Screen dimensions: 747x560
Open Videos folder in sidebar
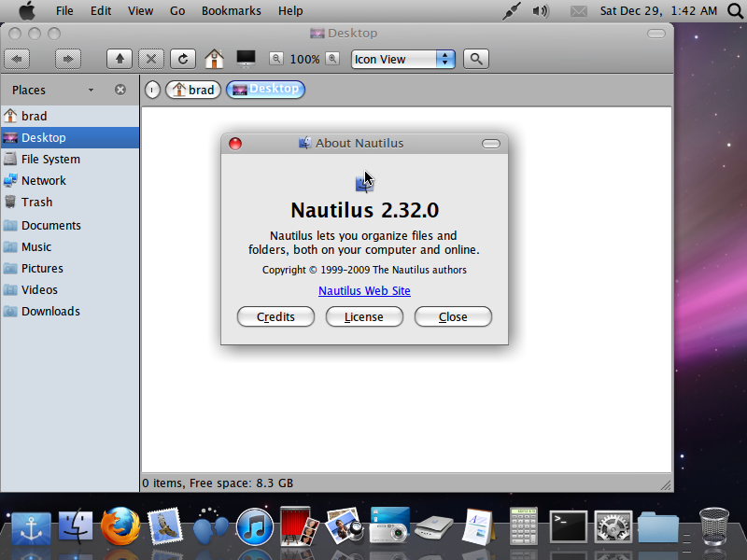coord(69,289)
